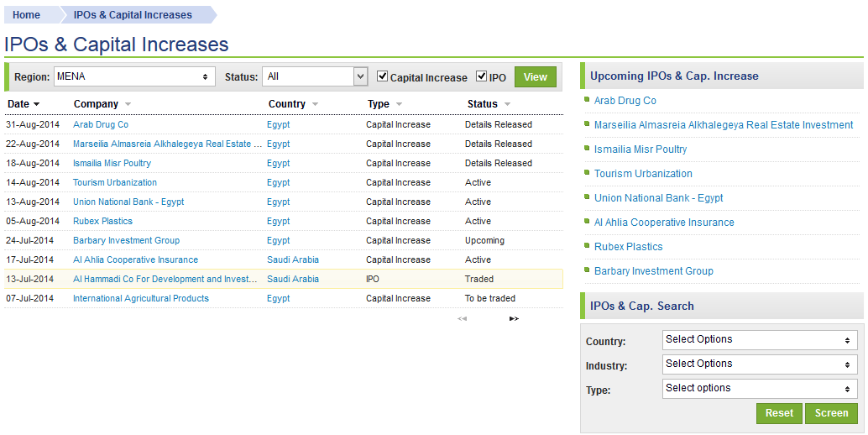Open Rubex Plastics in the table
Screen dimensions: 868x435
click(x=102, y=222)
